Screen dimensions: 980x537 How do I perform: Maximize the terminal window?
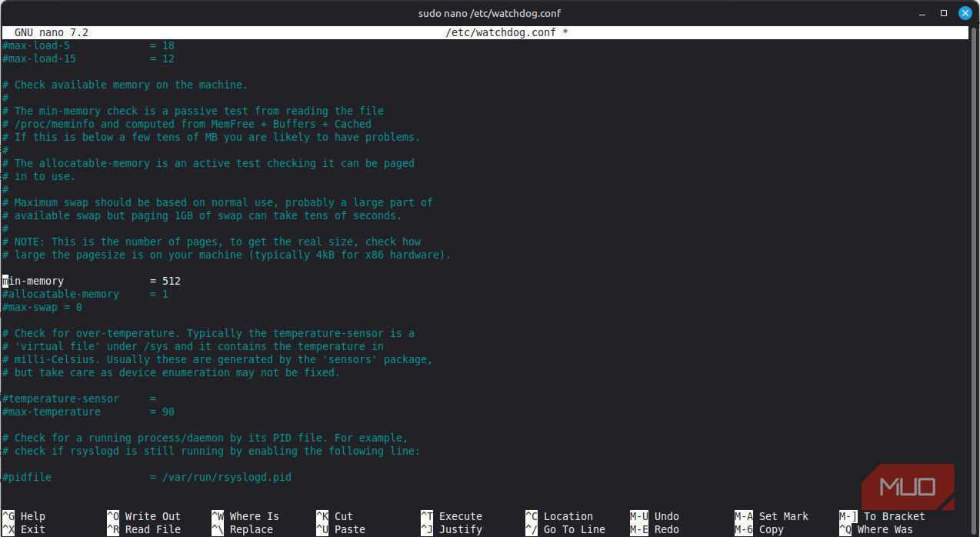coord(944,13)
